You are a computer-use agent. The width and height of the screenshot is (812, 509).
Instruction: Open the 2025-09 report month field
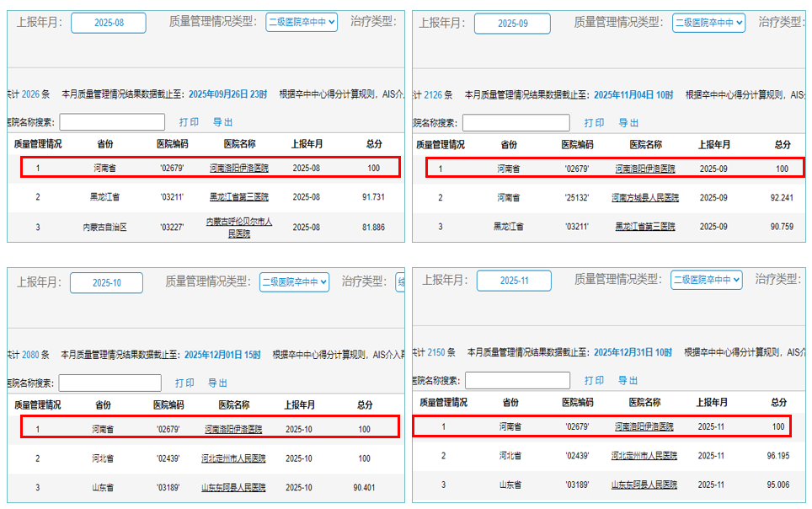[512, 24]
